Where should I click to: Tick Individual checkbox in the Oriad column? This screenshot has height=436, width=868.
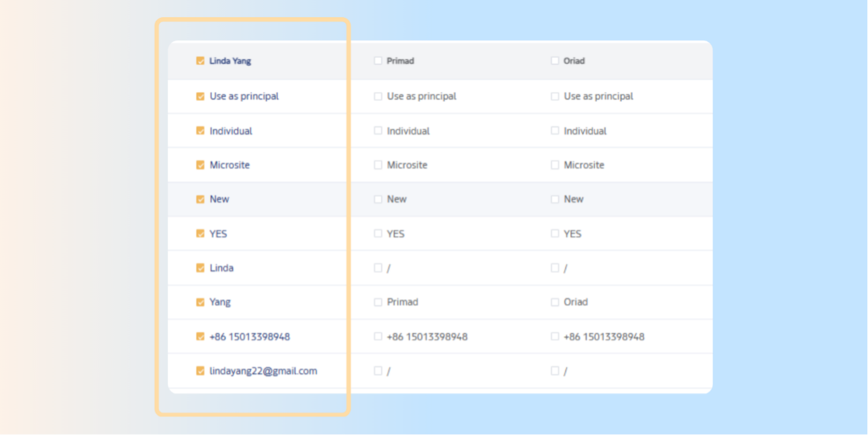tap(554, 131)
